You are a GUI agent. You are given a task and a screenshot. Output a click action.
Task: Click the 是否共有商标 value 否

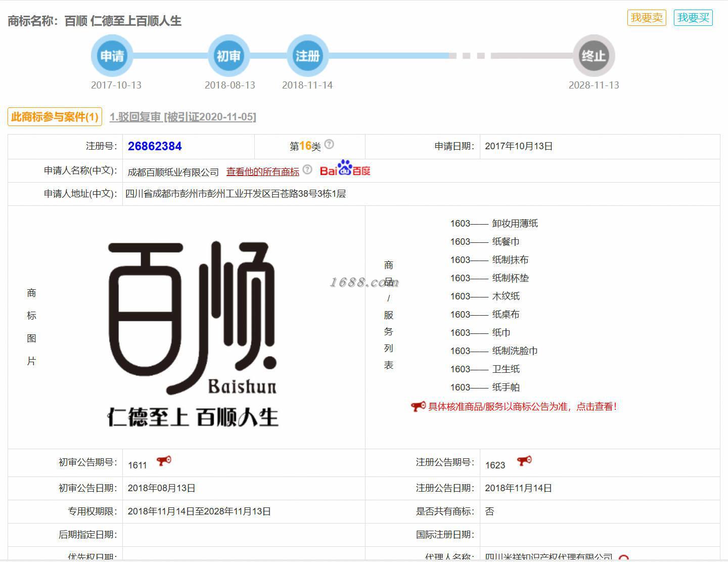point(489,511)
